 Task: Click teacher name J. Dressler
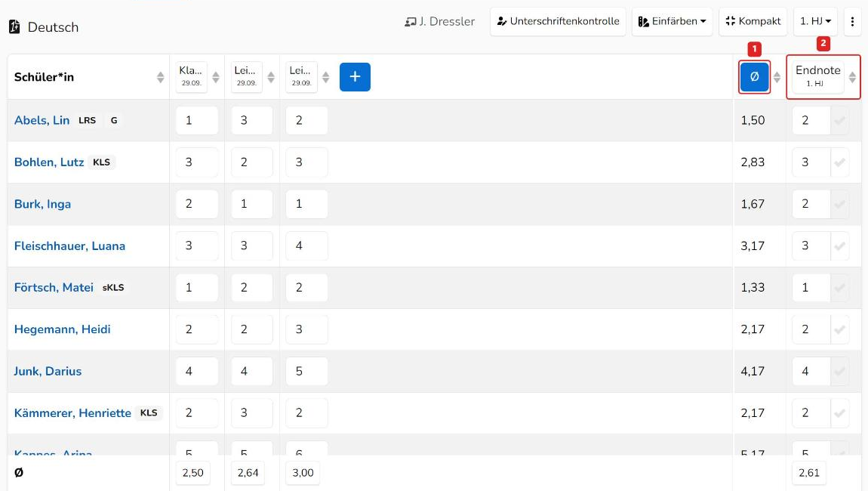[440, 22]
